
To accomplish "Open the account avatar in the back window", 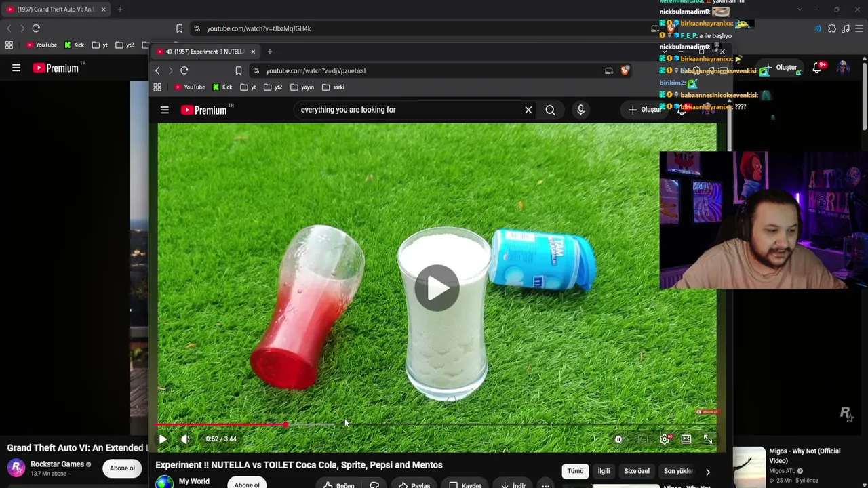I will pyautogui.click(x=843, y=68).
